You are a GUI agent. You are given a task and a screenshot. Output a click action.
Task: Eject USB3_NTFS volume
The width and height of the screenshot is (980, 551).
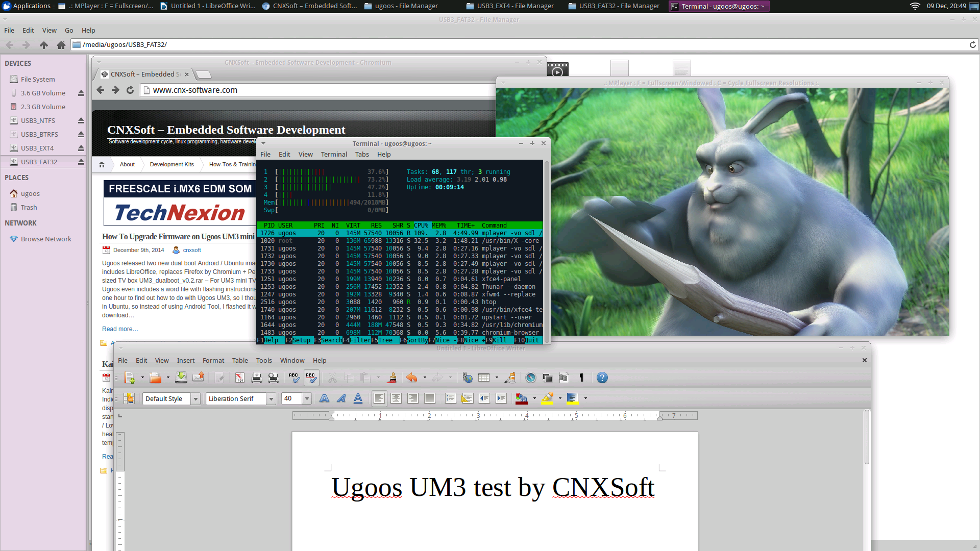coord(81,121)
